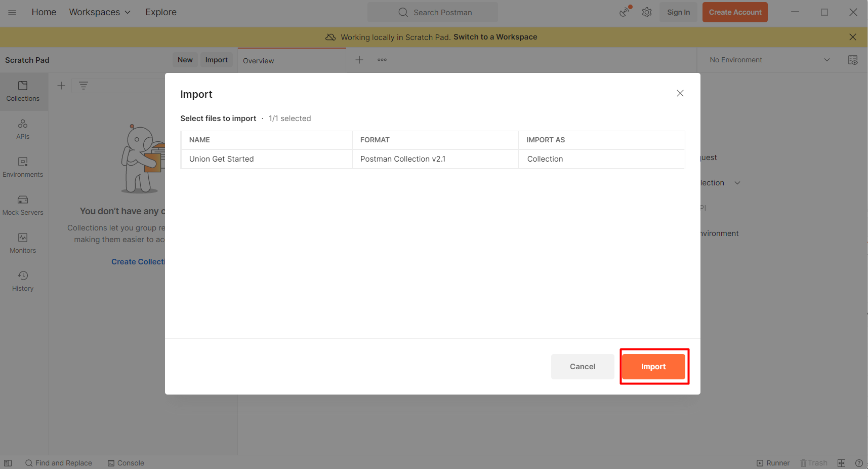This screenshot has height=469, width=868.
Task: Focus the Search Postman field
Action: point(433,12)
